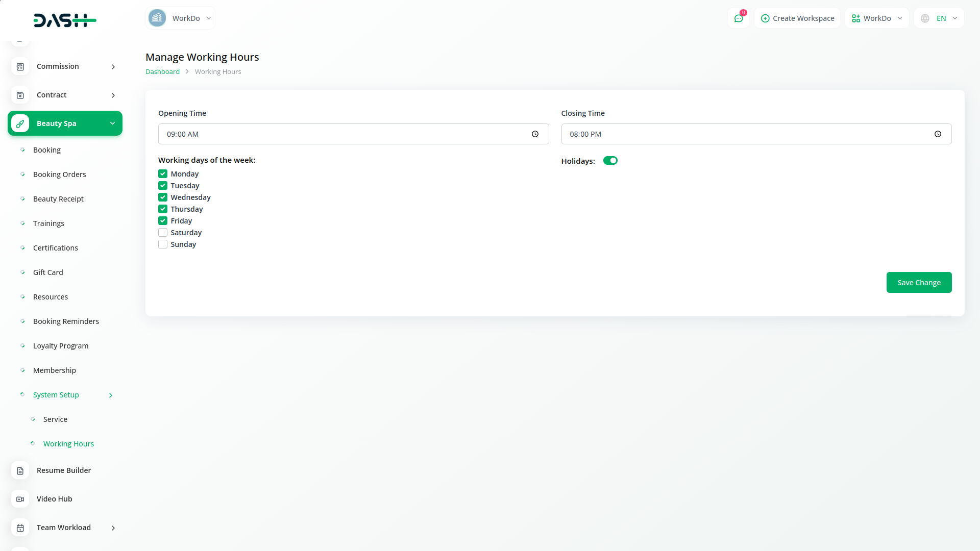
Task: Go to Loyalty Program menu item
Action: click(61, 346)
